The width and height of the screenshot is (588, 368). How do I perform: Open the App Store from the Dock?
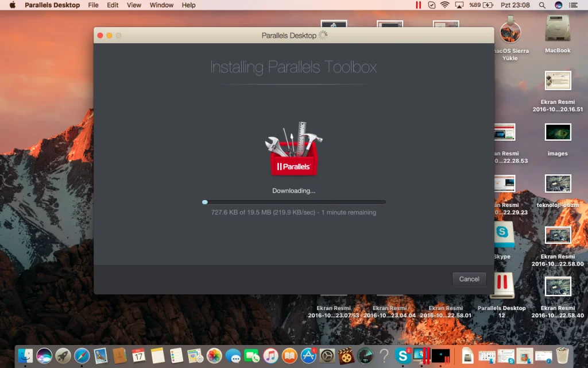click(309, 356)
